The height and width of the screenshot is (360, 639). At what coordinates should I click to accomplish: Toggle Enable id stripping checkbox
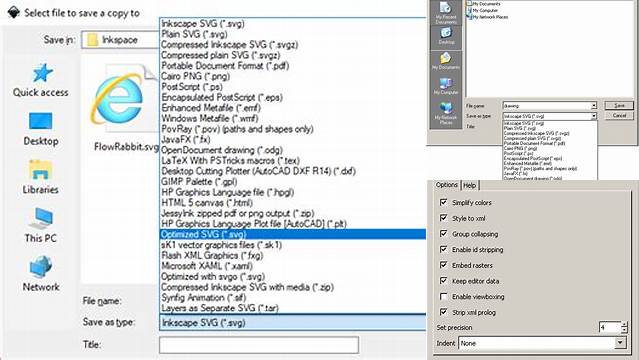[x=443, y=249]
